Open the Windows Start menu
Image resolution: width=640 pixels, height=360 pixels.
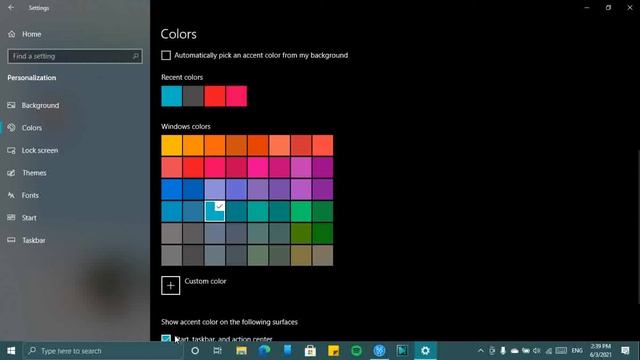[11, 351]
